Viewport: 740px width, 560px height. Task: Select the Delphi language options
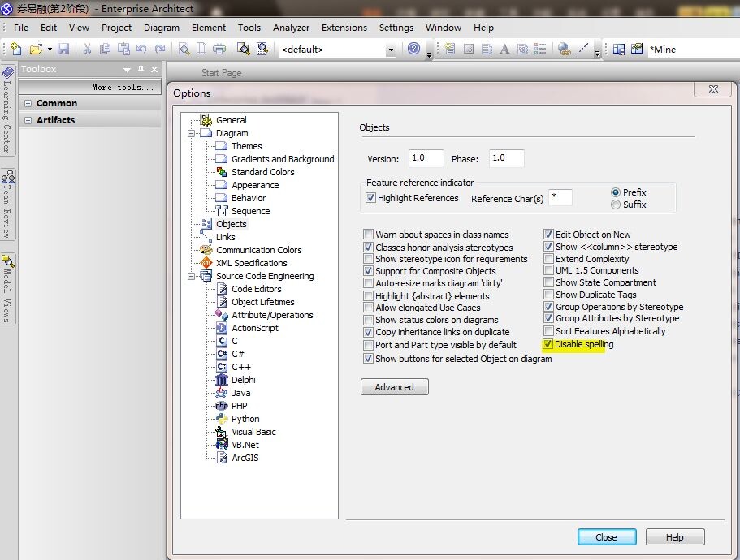point(244,380)
